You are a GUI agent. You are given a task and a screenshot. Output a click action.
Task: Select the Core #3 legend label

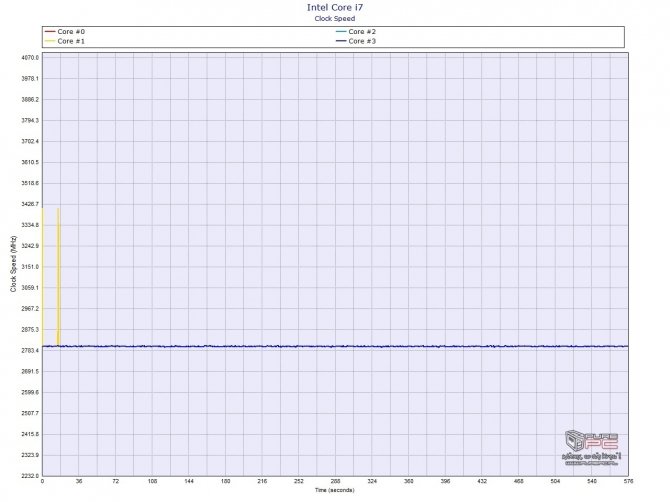tap(362, 41)
